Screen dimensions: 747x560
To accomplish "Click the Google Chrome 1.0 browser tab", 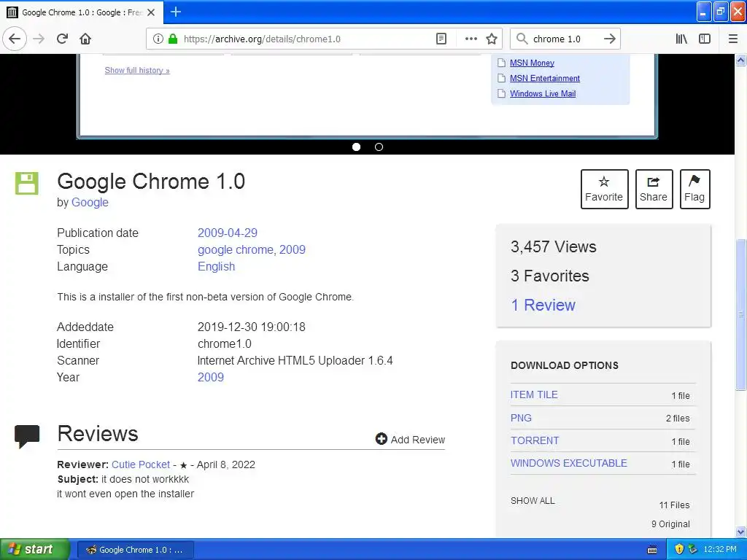I will (x=81, y=12).
